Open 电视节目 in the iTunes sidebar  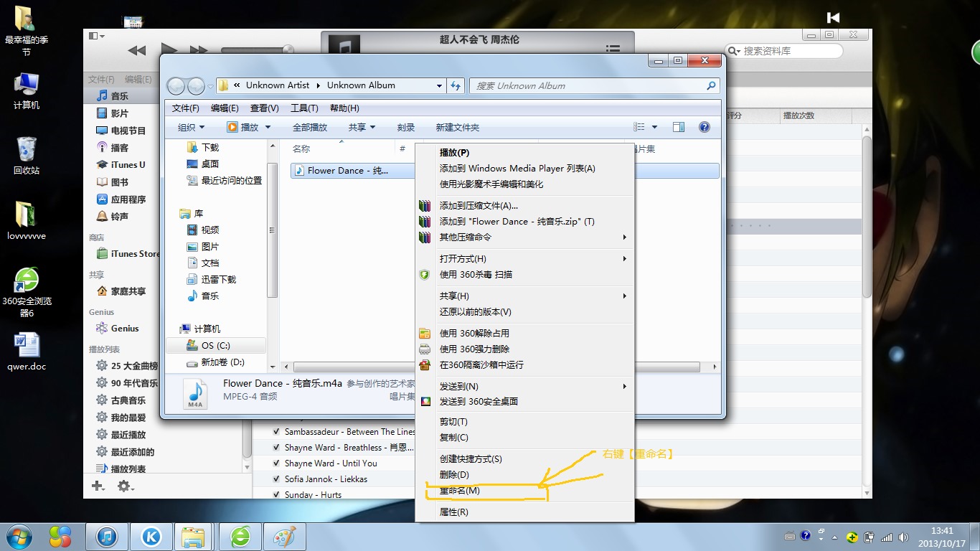click(119, 131)
